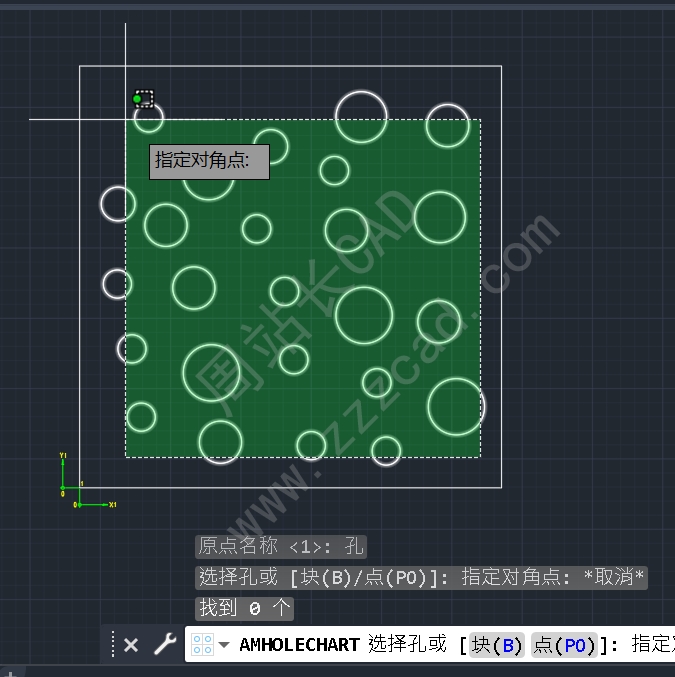Click the 指定对角点 dynamic input tooltip
The height and width of the screenshot is (677, 675).
tap(209, 161)
